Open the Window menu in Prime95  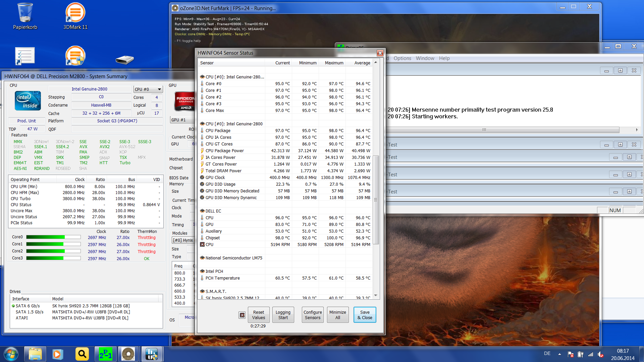point(425,58)
